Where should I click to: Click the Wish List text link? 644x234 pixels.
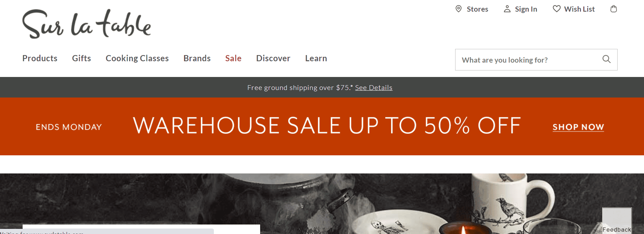pyautogui.click(x=579, y=9)
